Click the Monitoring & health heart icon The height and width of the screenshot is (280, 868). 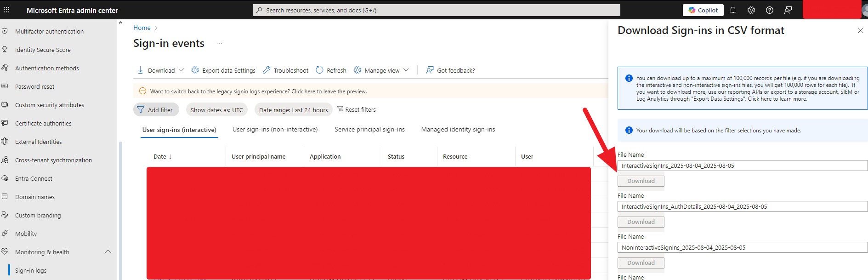click(x=5, y=251)
